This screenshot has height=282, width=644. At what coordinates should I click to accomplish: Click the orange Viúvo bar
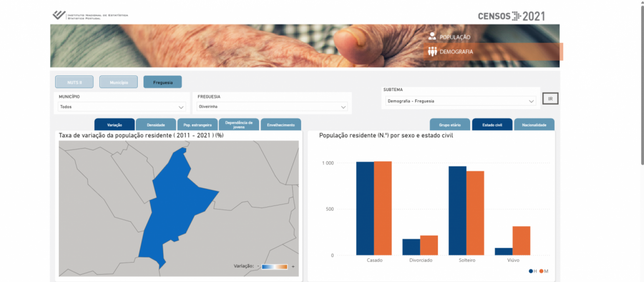[521, 240]
